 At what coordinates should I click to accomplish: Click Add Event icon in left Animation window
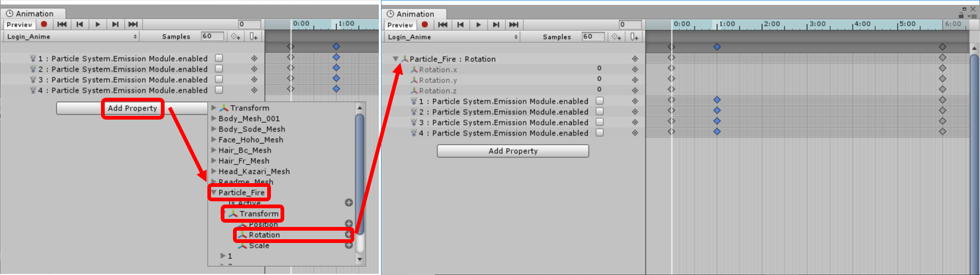click(253, 36)
